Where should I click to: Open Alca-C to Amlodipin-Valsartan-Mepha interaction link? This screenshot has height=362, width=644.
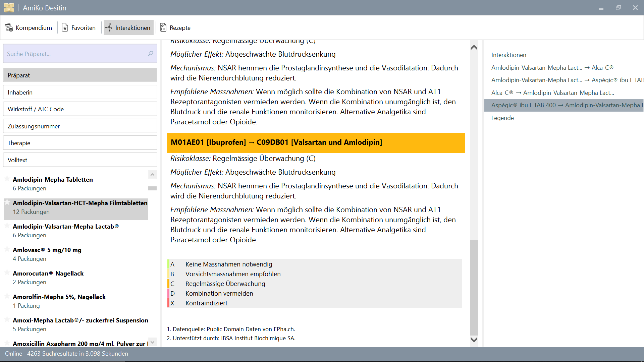(552, 93)
